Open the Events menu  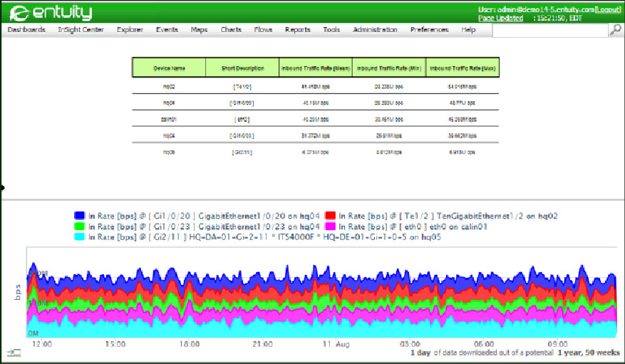(x=167, y=29)
